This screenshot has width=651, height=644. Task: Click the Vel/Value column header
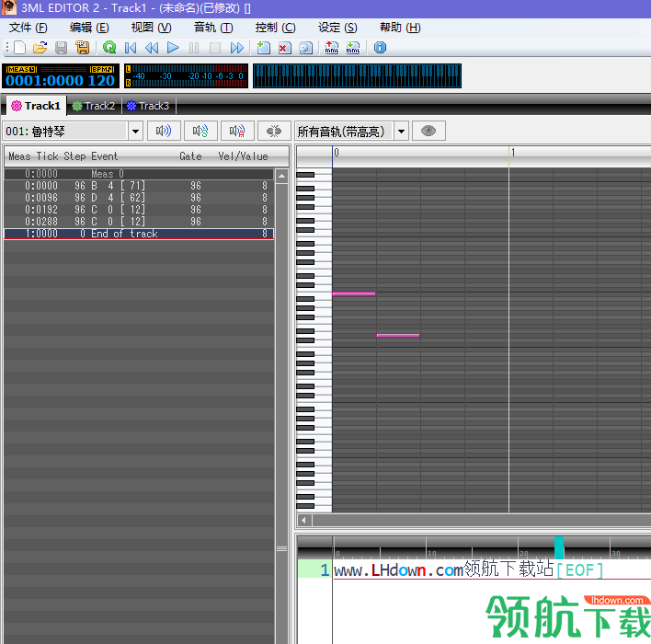click(x=244, y=156)
